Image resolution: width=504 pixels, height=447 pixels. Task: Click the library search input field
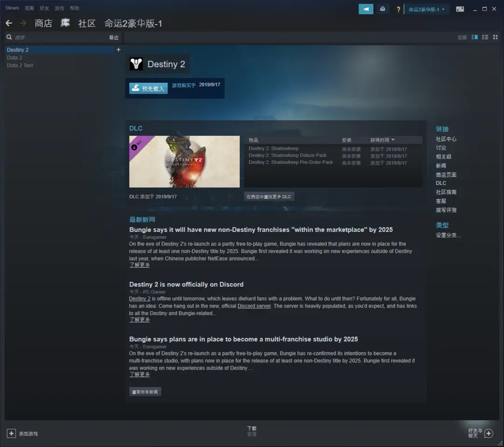pyautogui.click(x=59, y=38)
